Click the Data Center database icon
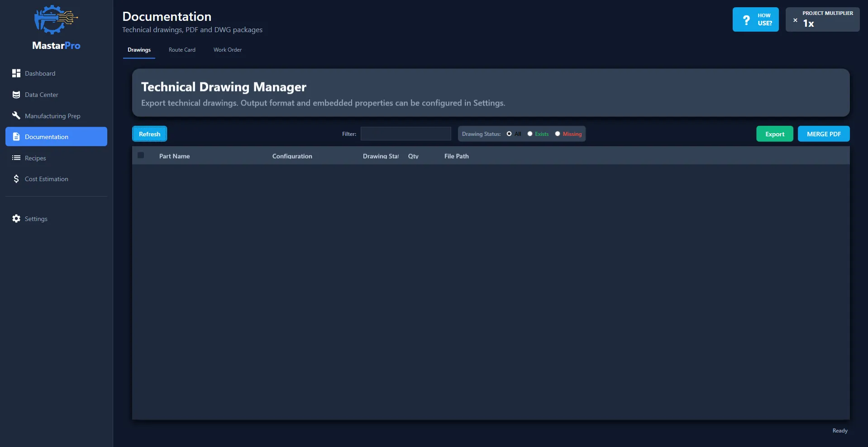The height and width of the screenshot is (447, 868). point(16,95)
